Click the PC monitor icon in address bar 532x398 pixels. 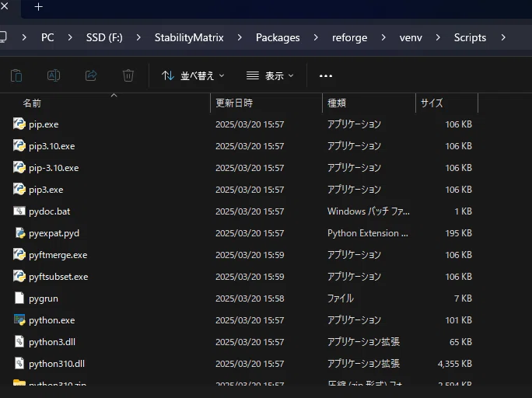coord(3,37)
